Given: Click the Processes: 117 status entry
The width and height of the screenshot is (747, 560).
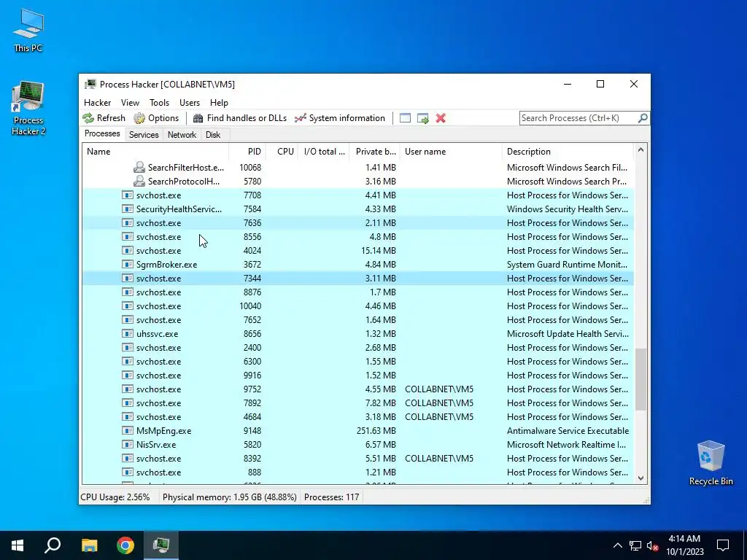Looking at the screenshot, I should (x=332, y=497).
